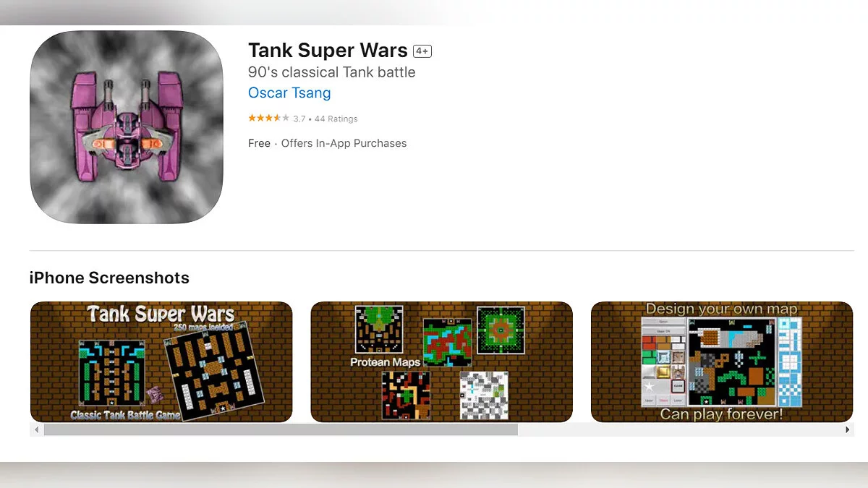Click the screenshots horizontal scrollbar thumb
The width and height of the screenshot is (868, 488).
(x=281, y=429)
